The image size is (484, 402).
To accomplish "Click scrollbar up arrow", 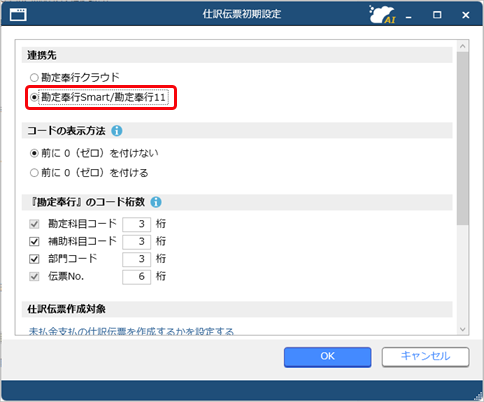I will (463, 46).
